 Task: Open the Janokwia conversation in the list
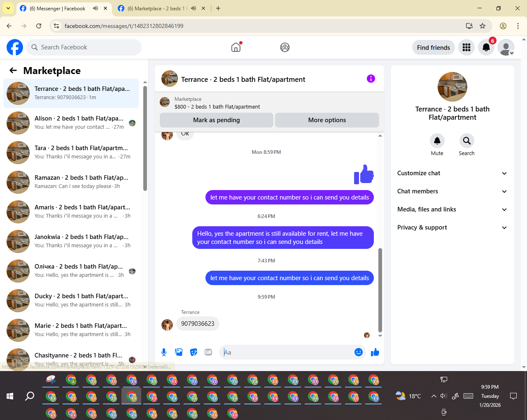[x=71, y=241]
